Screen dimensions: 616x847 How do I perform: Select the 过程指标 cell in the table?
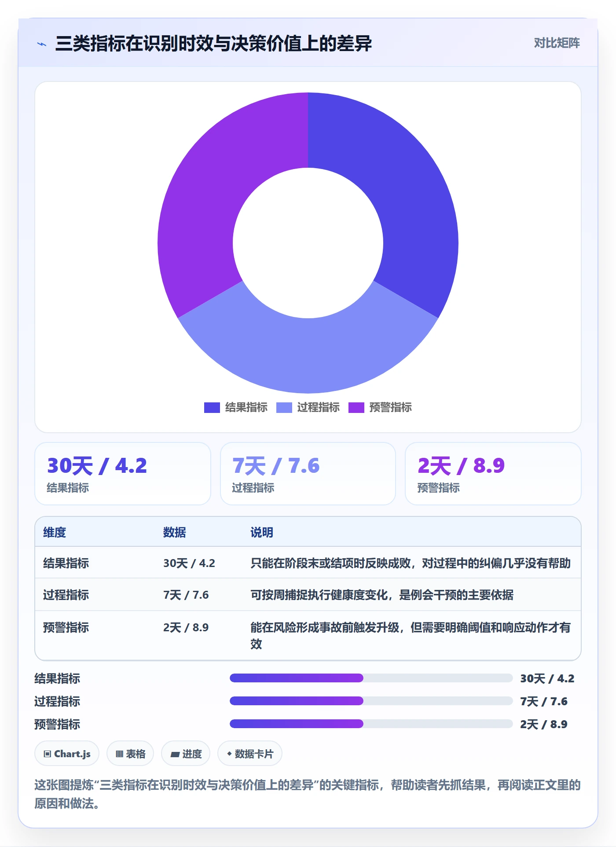66,595
